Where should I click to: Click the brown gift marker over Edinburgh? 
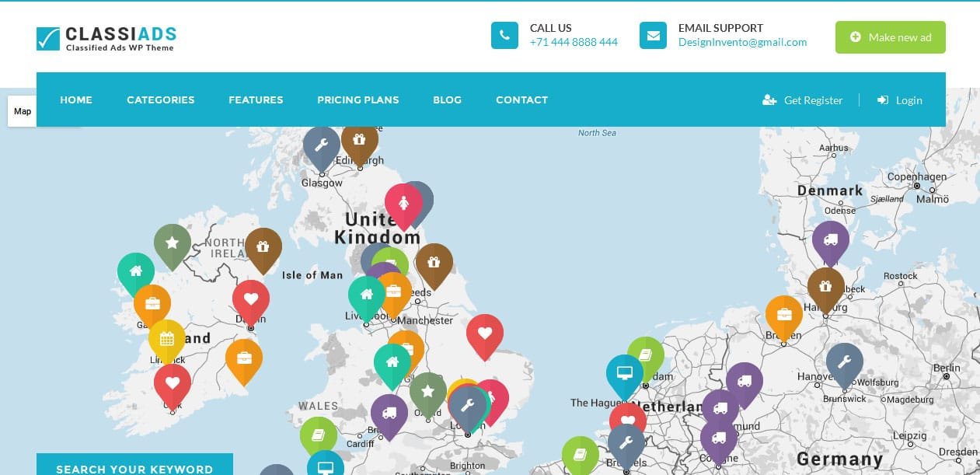point(359,144)
